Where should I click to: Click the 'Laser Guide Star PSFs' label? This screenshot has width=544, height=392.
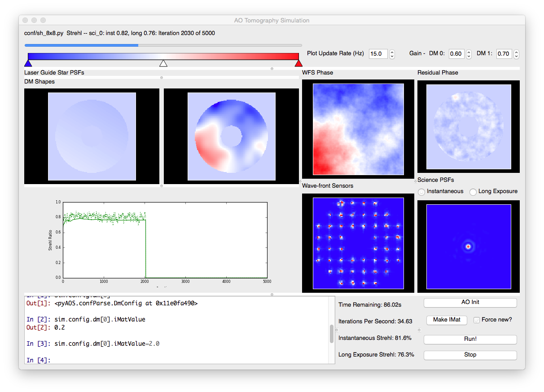click(54, 72)
